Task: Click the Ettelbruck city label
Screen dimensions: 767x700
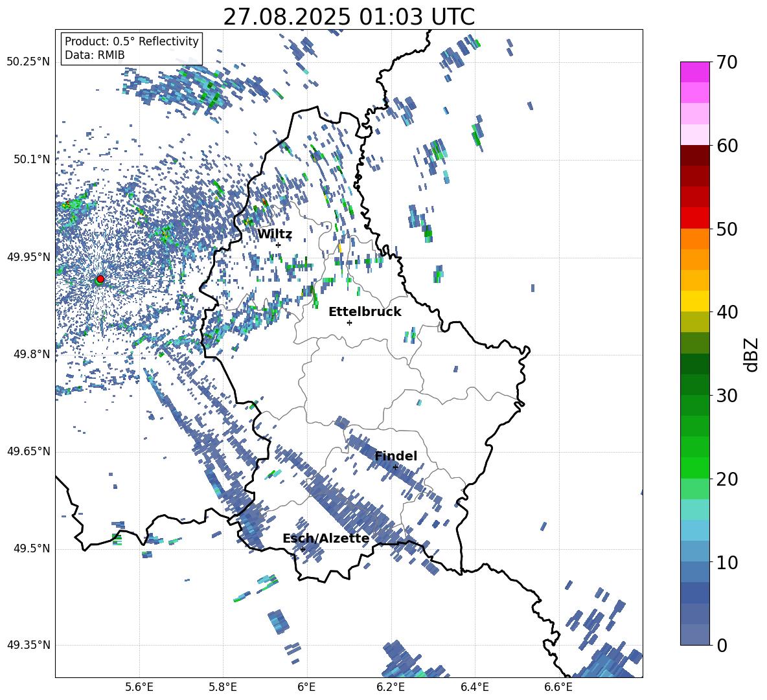Action: tap(365, 312)
